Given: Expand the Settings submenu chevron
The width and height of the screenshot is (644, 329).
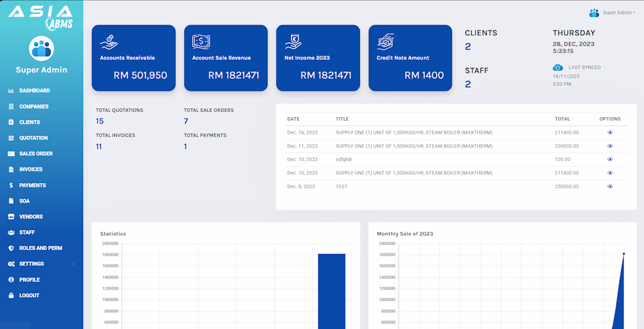Looking at the screenshot, I should tap(74, 264).
